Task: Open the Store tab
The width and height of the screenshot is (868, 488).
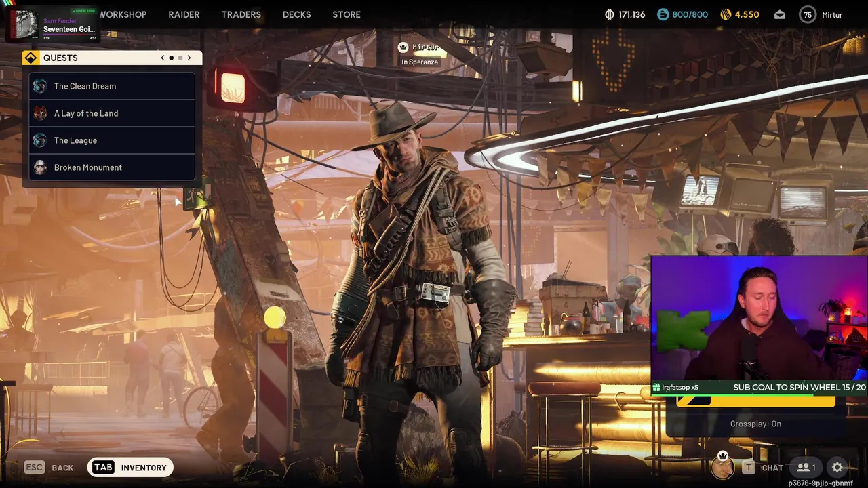Action: tap(347, 14)
